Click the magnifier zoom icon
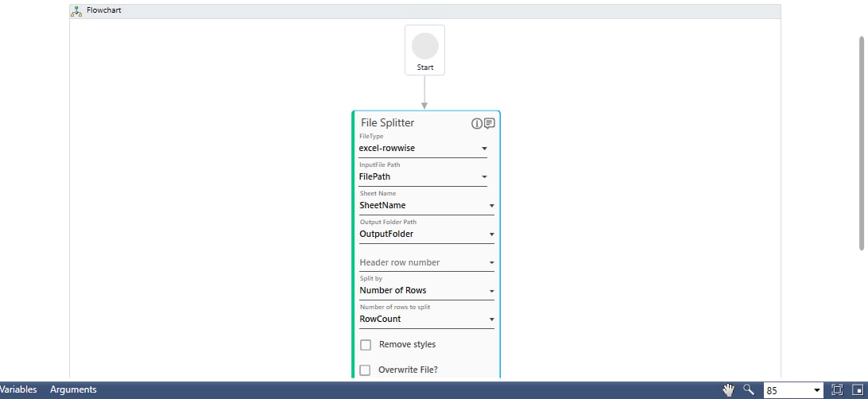The image size is (868, 399). pos(748,389)
